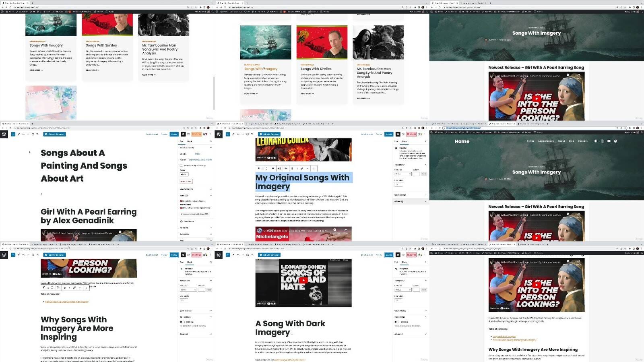Image resolution: width=644 pixels, height=362 pixels.
Task: Click Undo in the Songs About A Painting editor
Action: click(x=23, y=134)
